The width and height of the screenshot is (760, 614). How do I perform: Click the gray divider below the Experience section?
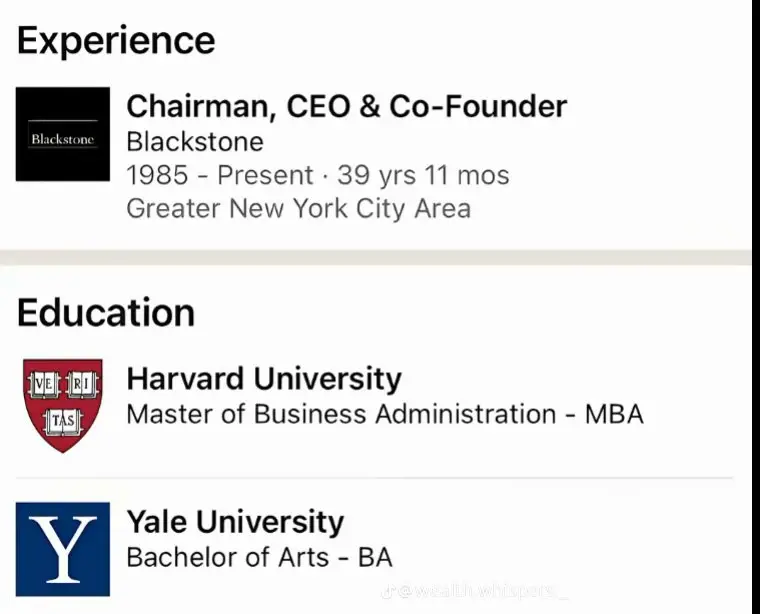(380, 257)
